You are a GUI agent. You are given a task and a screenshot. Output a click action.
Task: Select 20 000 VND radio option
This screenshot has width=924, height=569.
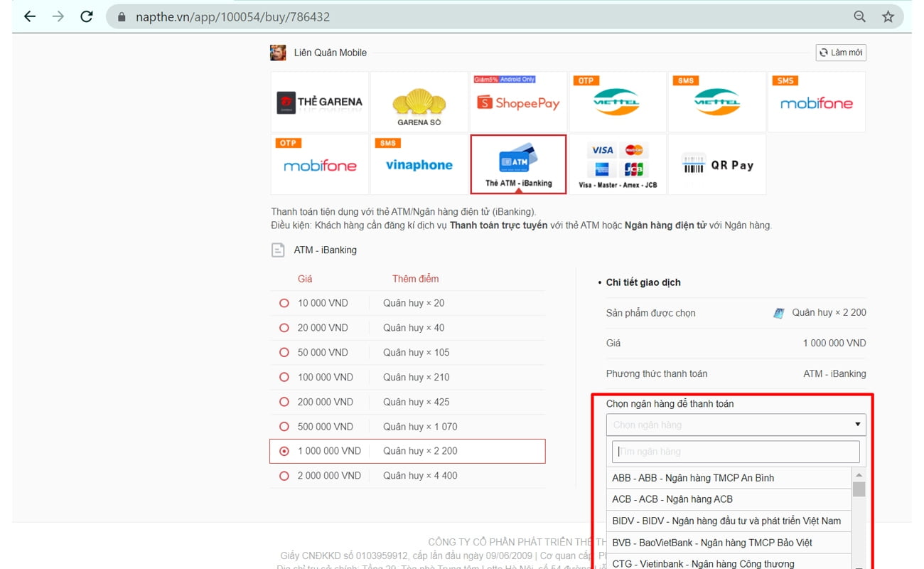[x=284, y=328]
